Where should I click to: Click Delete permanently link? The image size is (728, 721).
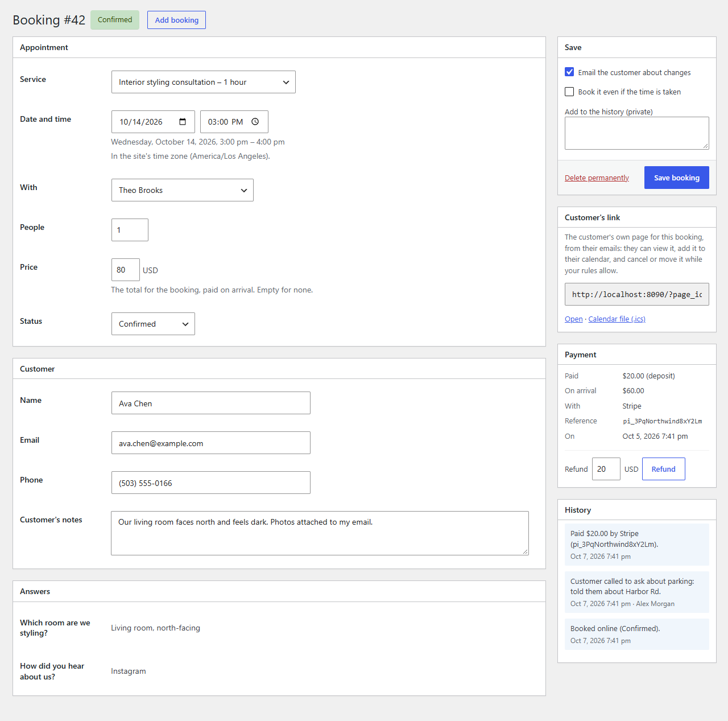(597, 178)
